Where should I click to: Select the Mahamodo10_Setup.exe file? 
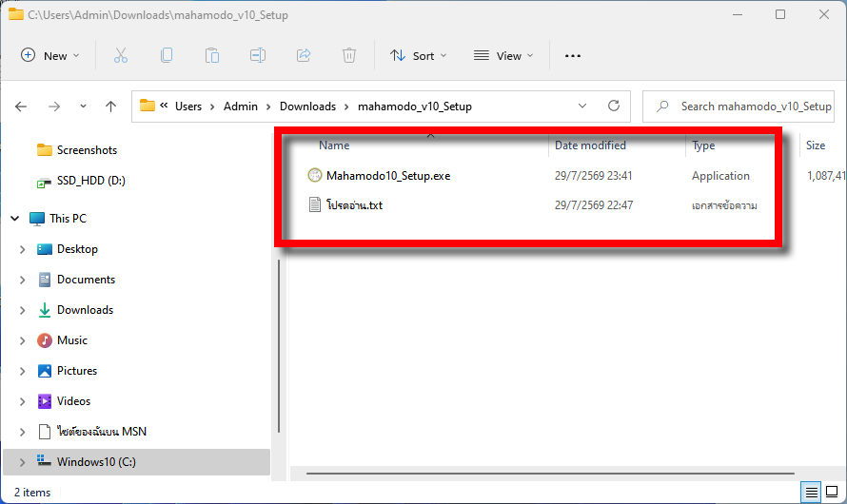tap(388, 176)
